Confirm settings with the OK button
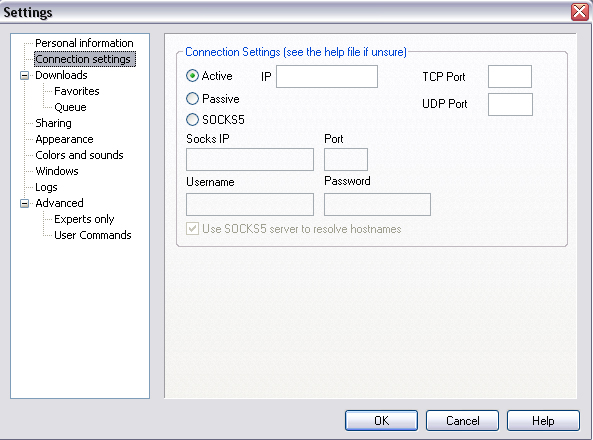The image size is (593, 440). pyautogui.click(x=381, y=420)
